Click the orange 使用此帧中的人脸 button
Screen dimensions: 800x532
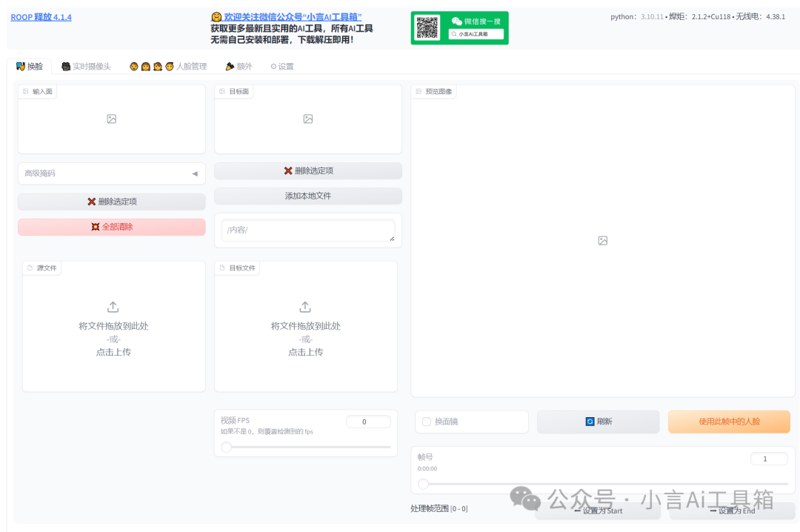[729, 422]
